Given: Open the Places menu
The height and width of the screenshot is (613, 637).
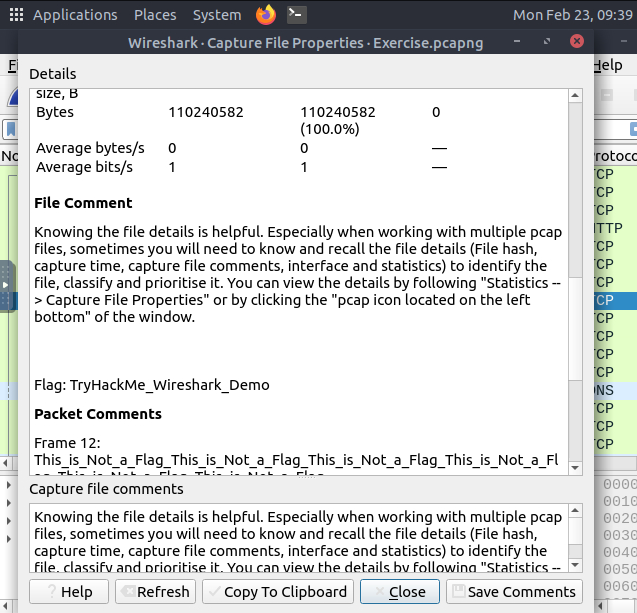Looking at the screenshot, I should [155, 15].
